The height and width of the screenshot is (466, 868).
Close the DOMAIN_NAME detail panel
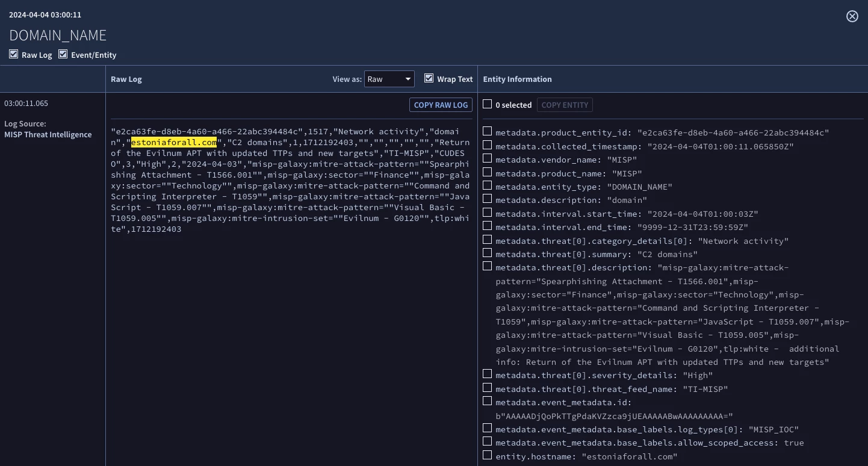[852, 16]
